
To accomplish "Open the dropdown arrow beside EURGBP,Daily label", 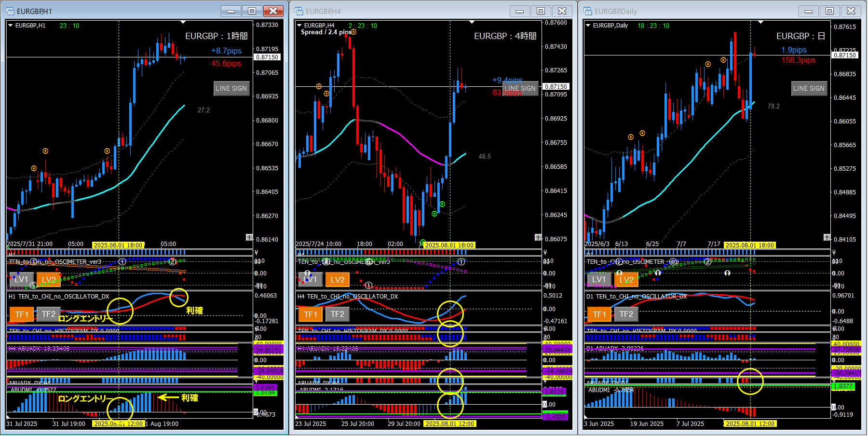I will pos(588,26).
